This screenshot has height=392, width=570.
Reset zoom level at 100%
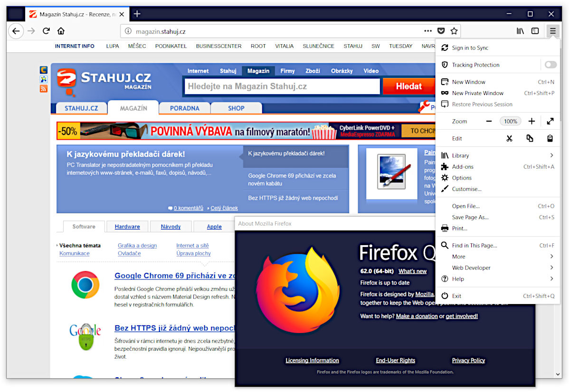tap(511, 121)
